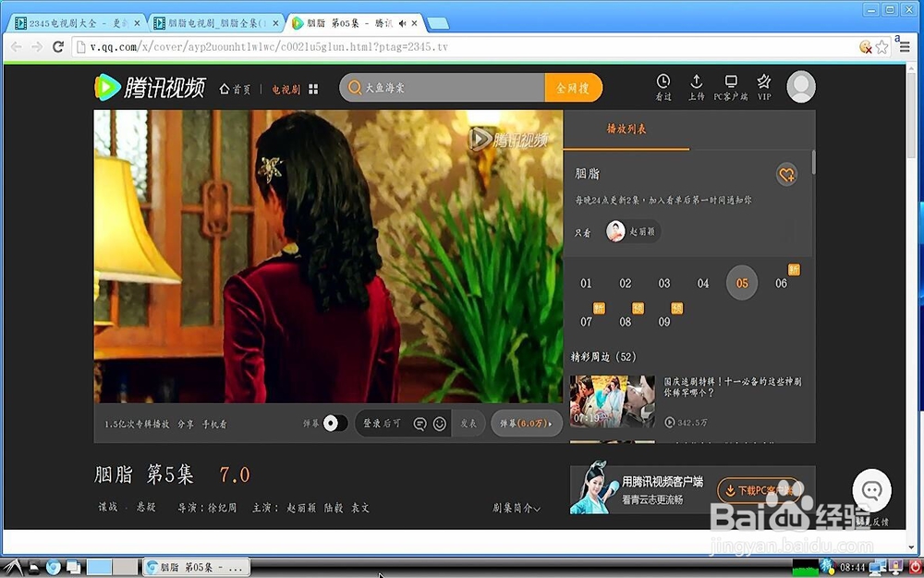Viewport: 924px width, 578px height.
Task: Open the taskbar start menu icon
Action: click(x=13, y=567)
